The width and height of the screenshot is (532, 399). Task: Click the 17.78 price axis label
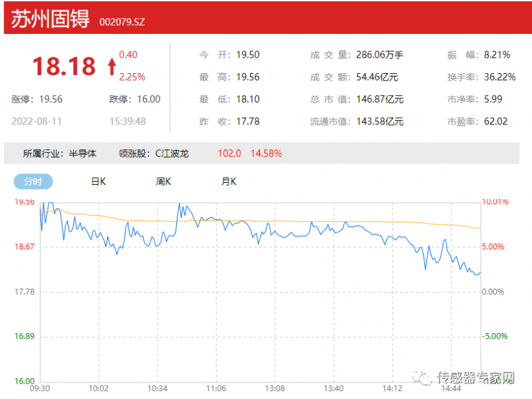pyautogui.click(x=24, y=291)
